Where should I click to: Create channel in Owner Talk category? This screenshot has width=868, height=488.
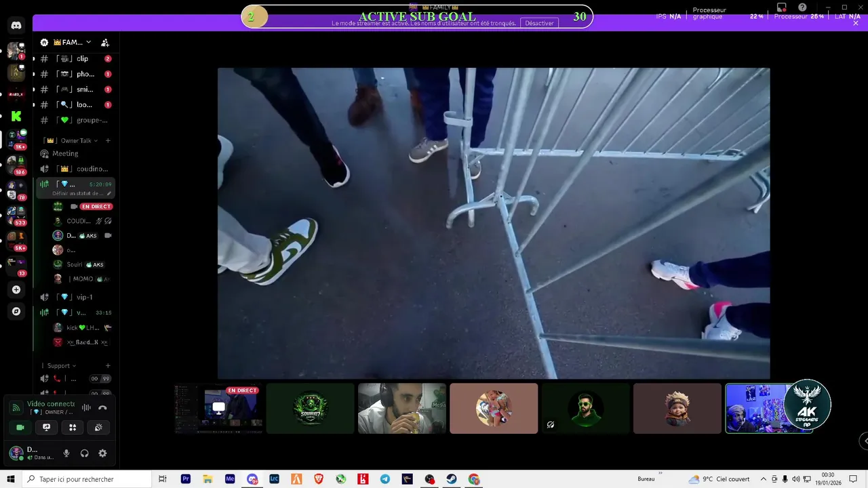click(108, 140)
